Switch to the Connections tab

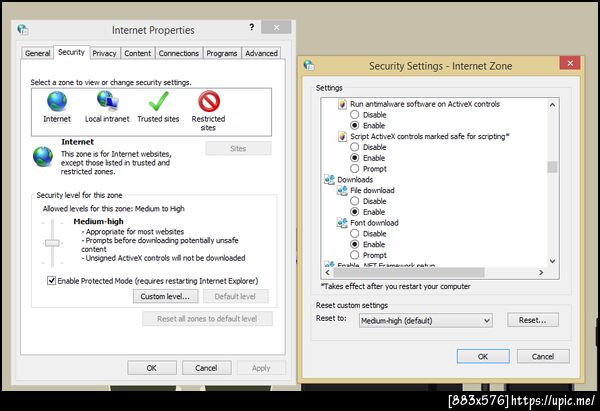coord(179,53)
